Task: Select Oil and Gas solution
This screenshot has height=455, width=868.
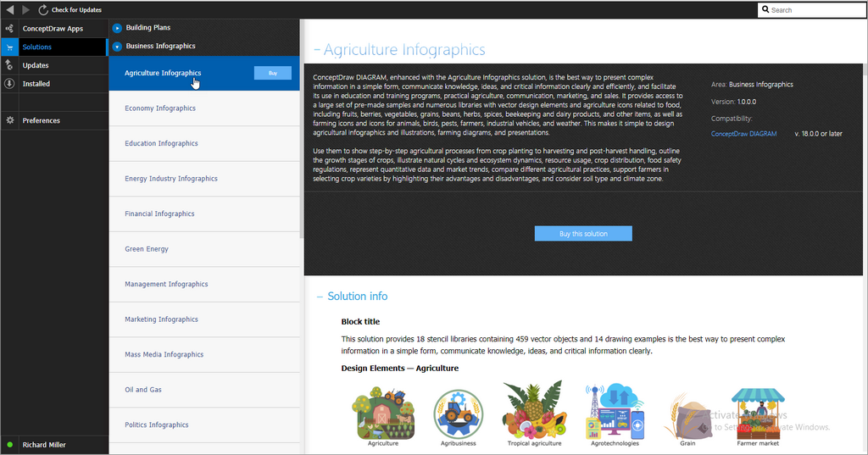Action: pyautogui.click(x=204, y=390)
